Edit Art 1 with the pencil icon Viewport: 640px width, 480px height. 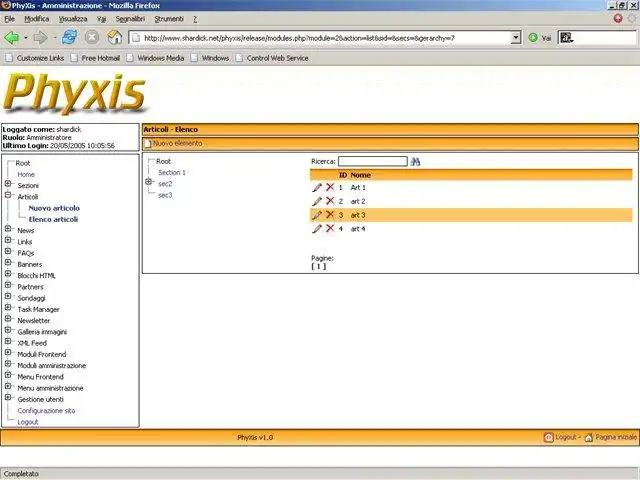(x=317, y=188)
